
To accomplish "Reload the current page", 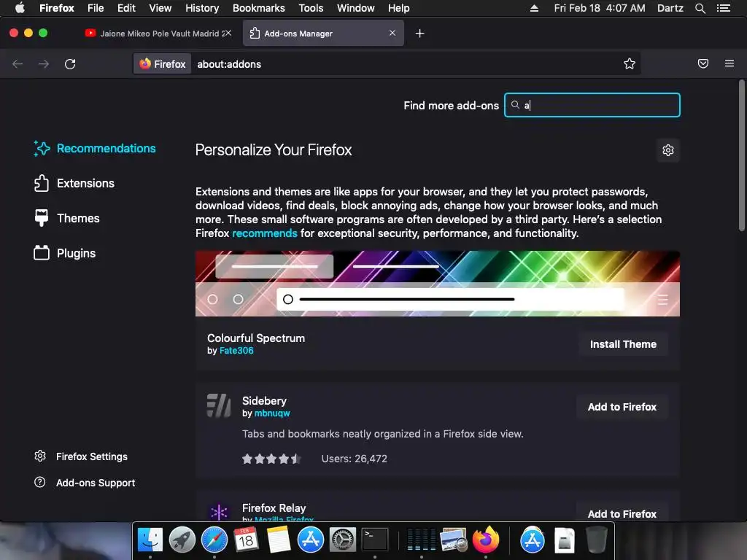I will point(70,64).
